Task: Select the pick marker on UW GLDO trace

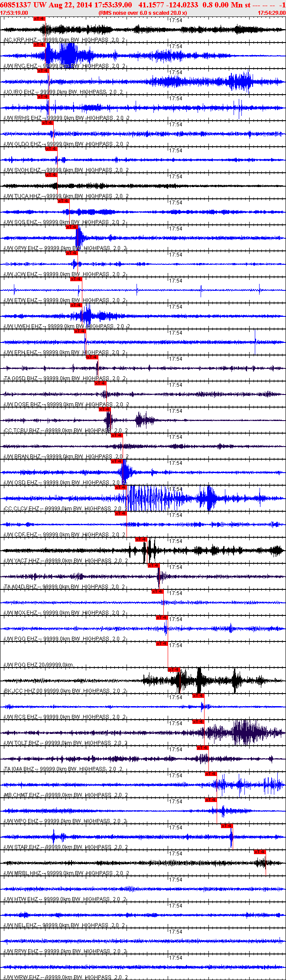Action: pos(47,123)
